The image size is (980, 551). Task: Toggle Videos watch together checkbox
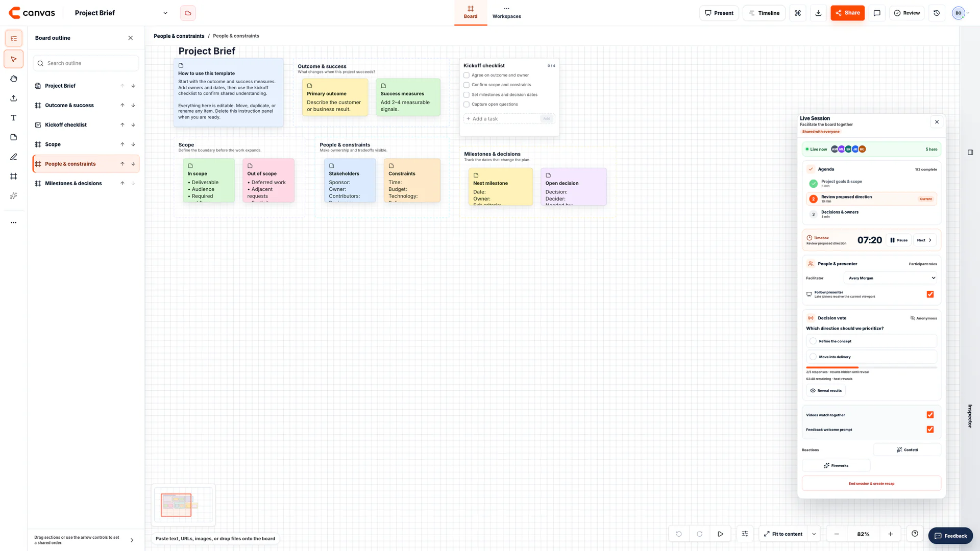(x=930, y=415)
